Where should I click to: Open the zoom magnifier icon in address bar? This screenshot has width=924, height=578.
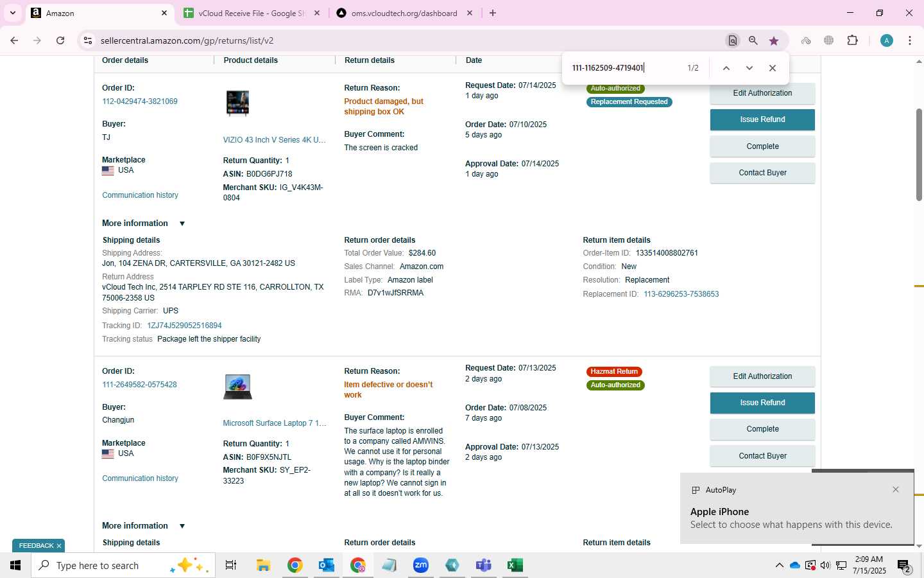coord(753,40)
